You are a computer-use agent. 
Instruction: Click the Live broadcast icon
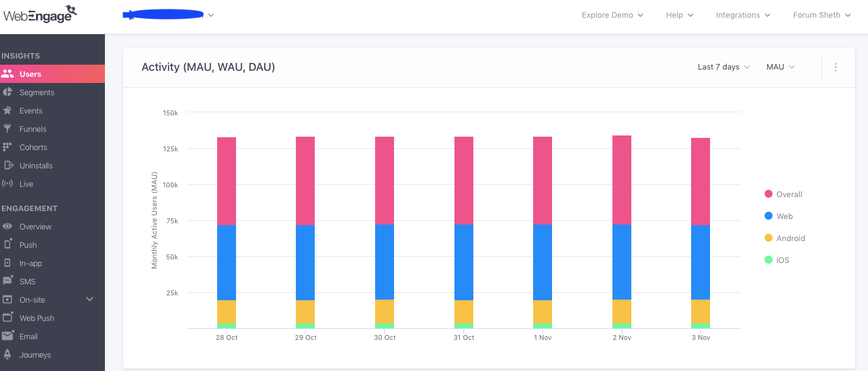(x=9, y=184)
